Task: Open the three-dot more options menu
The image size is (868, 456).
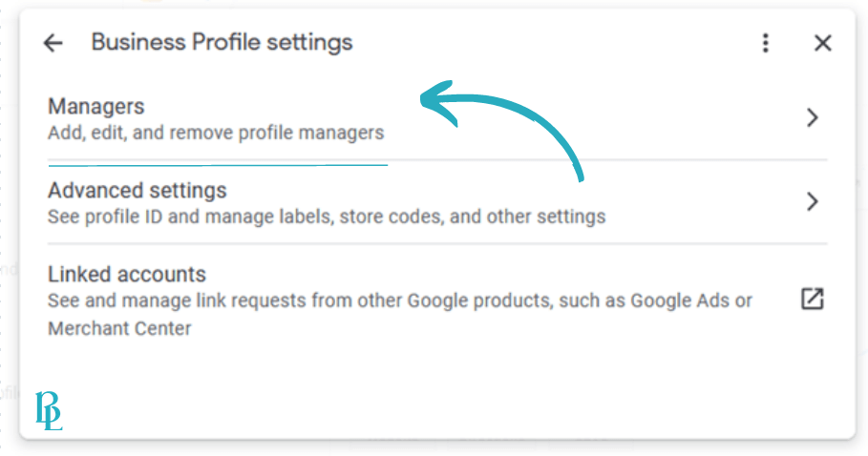Action: [766, 43]
